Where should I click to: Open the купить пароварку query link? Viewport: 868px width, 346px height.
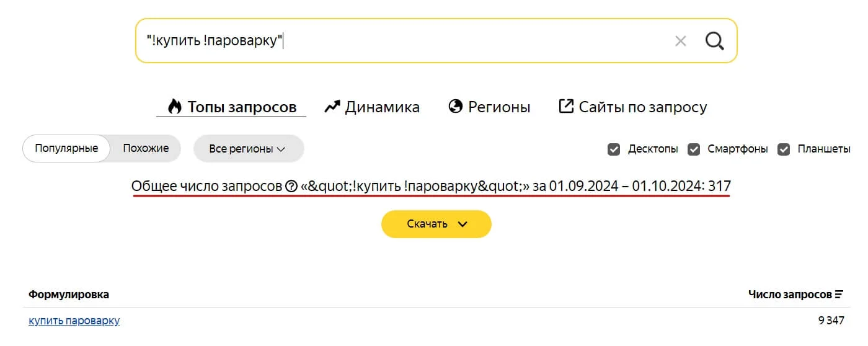pyautogui.click(x=74, y=321)
